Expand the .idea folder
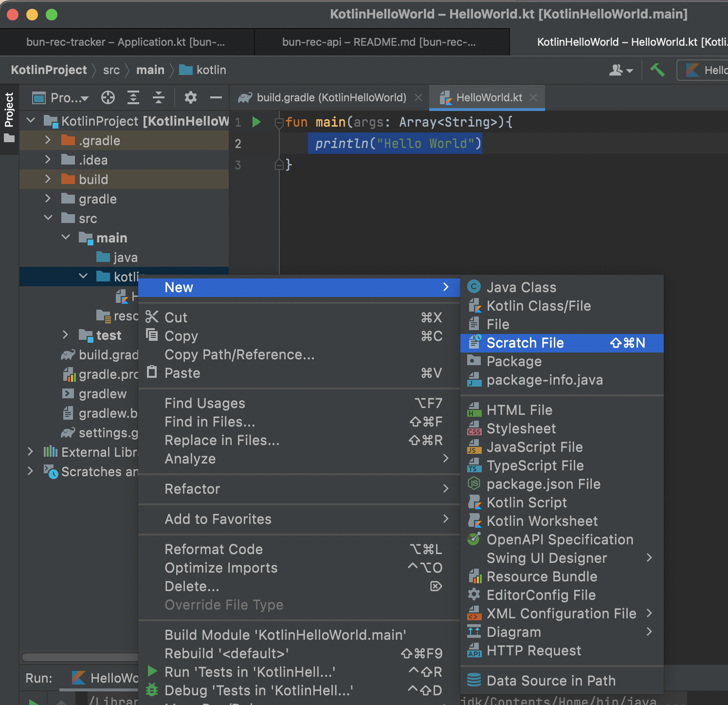Image resolution: width=728 pixels, height=705 pixels. pyautogui.click(x=48, y=160)
